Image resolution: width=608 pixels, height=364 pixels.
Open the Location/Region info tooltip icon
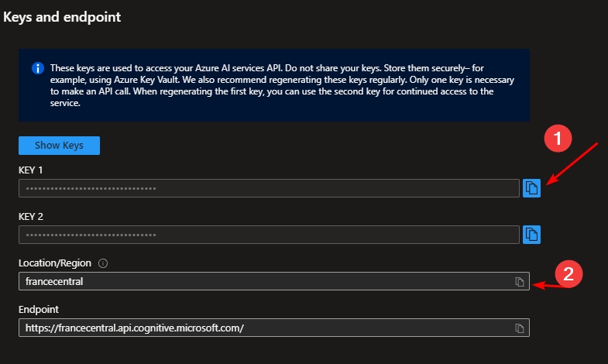103,263
